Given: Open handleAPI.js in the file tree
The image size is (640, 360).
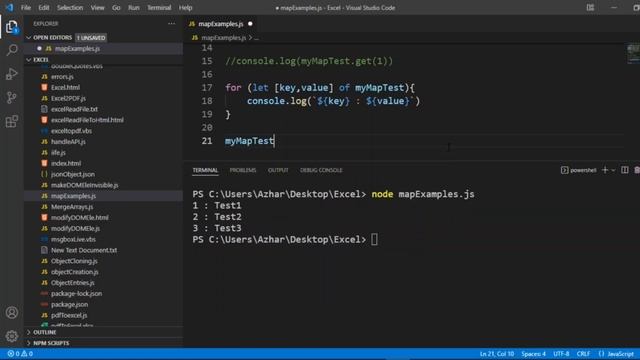Looking at the screenshot, I should tap(68, 142).
